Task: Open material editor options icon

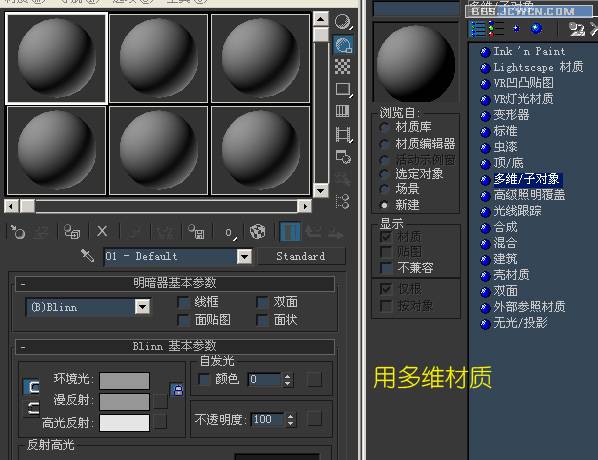Action: pos(343,156)
